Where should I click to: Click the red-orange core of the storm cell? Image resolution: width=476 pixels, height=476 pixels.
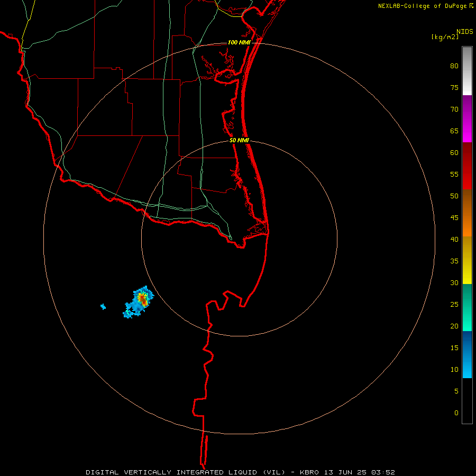[x=142, y=299]
